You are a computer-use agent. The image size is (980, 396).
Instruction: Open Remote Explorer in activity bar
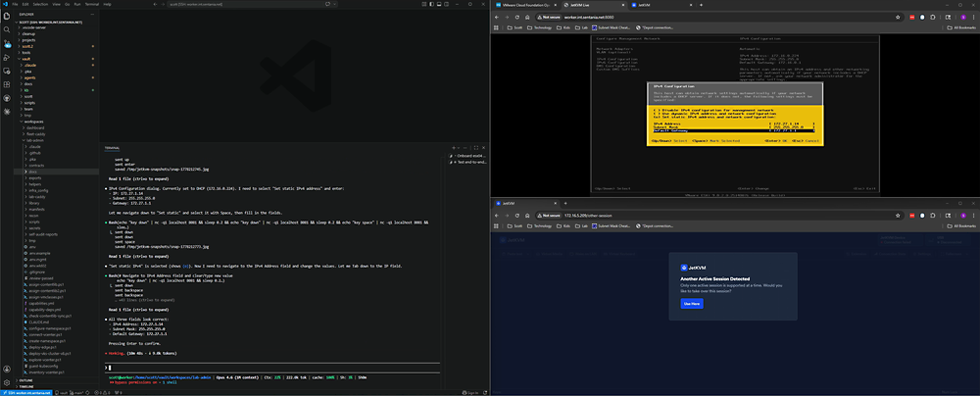click(7, 71)
